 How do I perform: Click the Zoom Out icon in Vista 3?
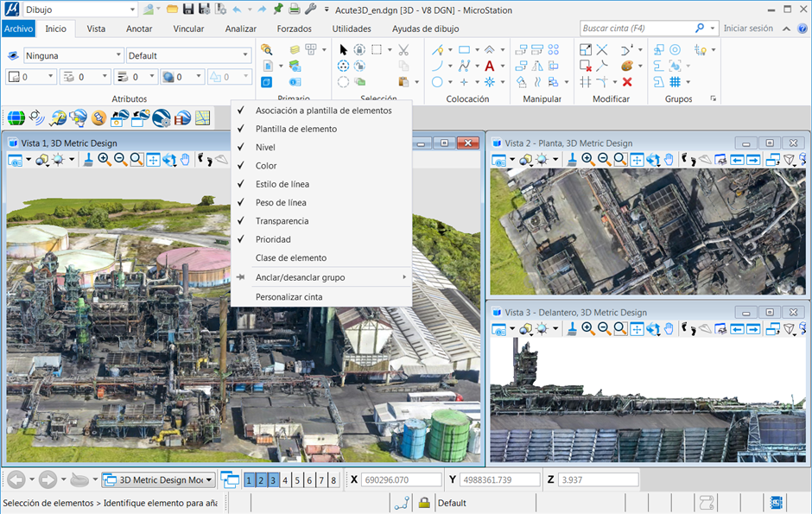click(604, 328)
